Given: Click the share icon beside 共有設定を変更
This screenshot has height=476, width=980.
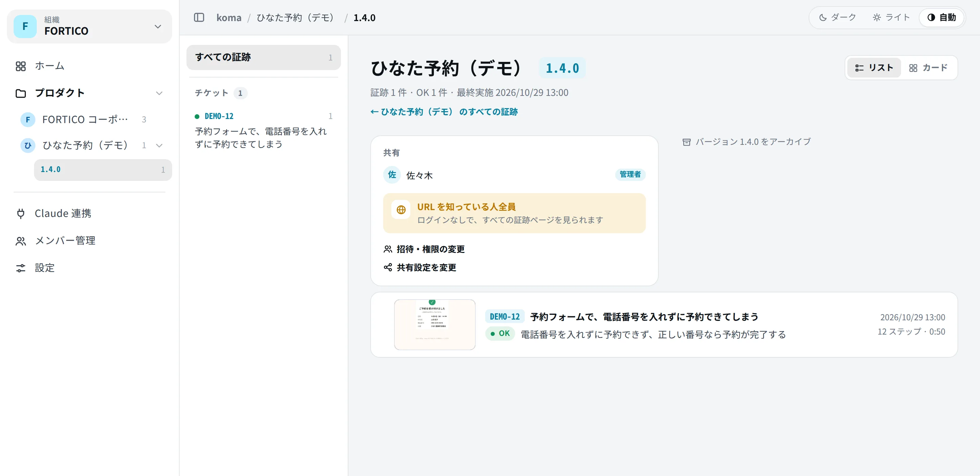Looking at the screenshot, I should point(388,267).
